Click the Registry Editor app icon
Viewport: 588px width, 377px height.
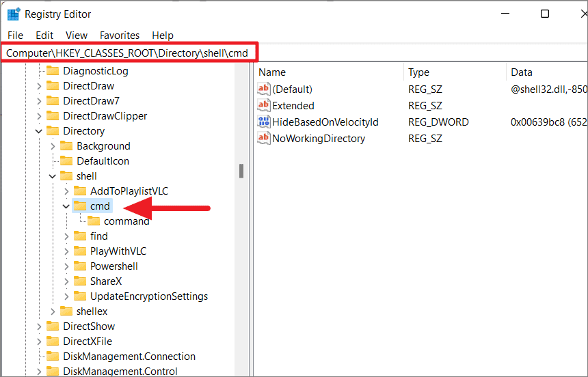click(14, 14)
